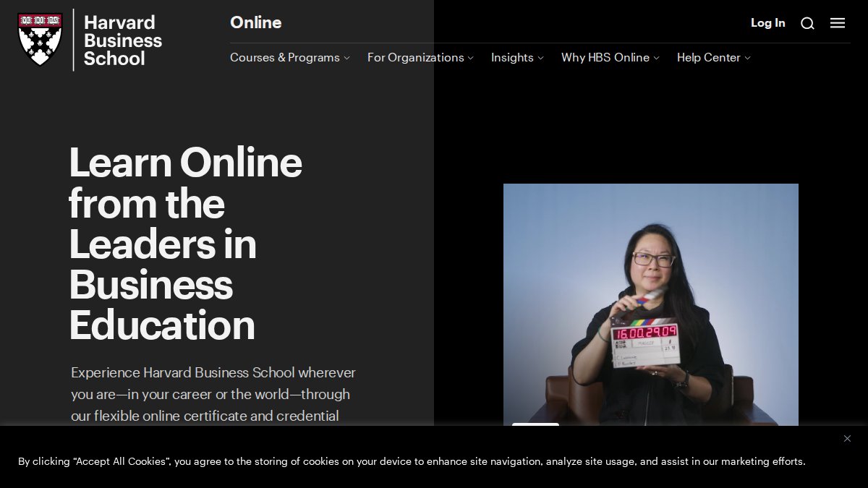Open the Help Center menu
Image resolution: width=868 pixels, height=488 pixels.
click(709, 57)
